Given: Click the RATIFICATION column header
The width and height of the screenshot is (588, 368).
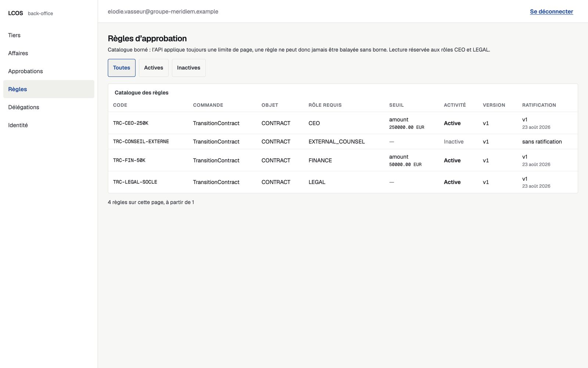Looking at the screenshot, I should (539, 105).
